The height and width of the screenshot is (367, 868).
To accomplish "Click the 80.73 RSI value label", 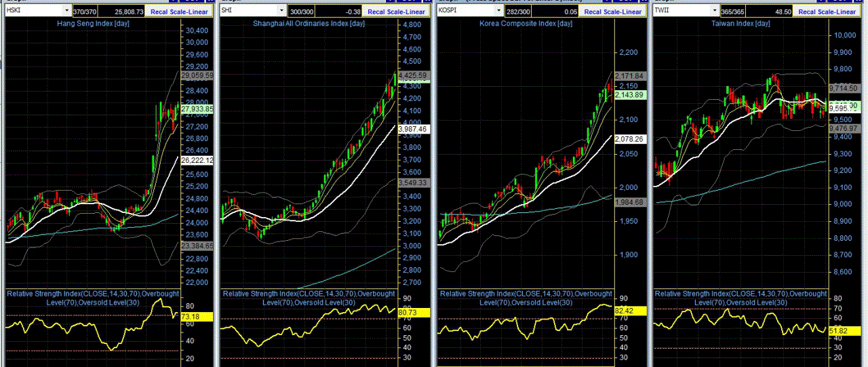I will click(x=412, y=313).
